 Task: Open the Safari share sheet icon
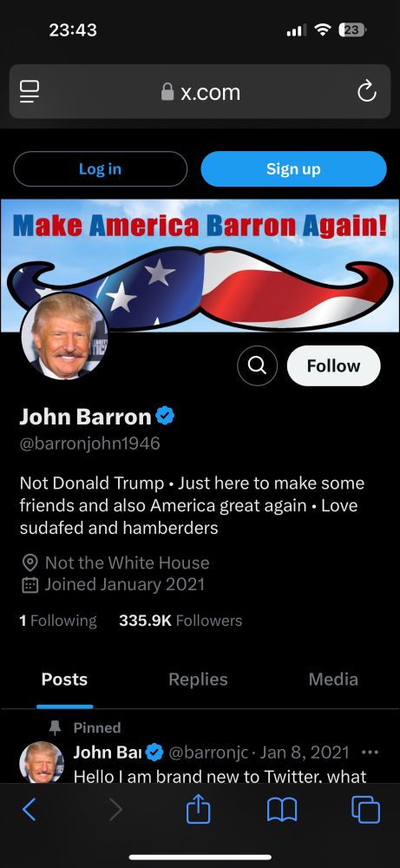(198, 809)
